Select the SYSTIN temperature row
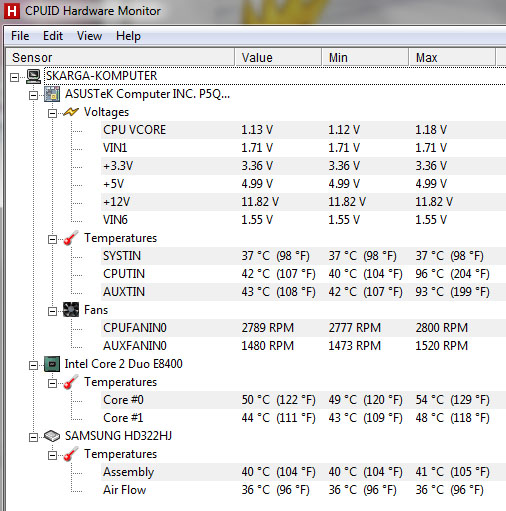Viewport: 506px width, 511px height. (x=303, y=256)
